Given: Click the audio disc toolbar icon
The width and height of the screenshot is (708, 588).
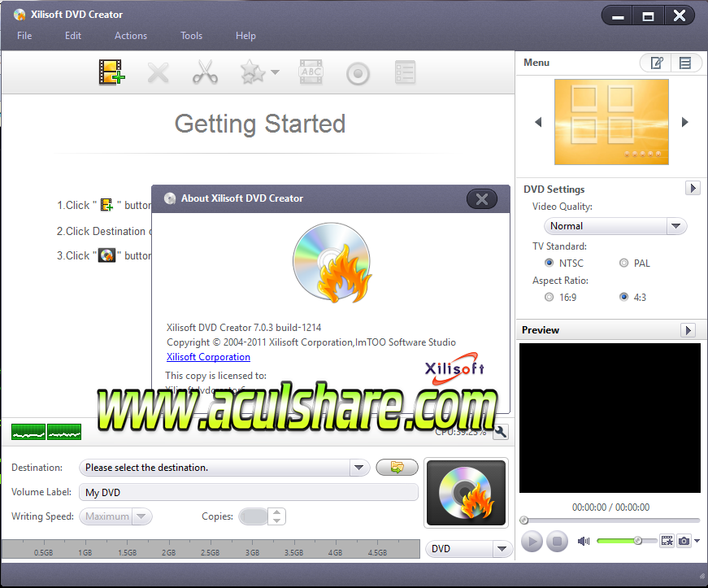Looking at the screenshot, I should pos(358,73).
